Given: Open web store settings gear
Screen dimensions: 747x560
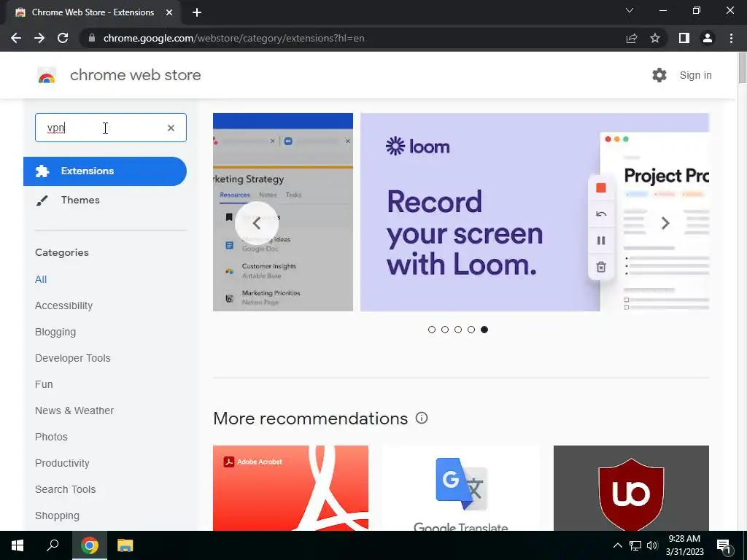Looking at the screenshot, I should click(x=659, y=75).
